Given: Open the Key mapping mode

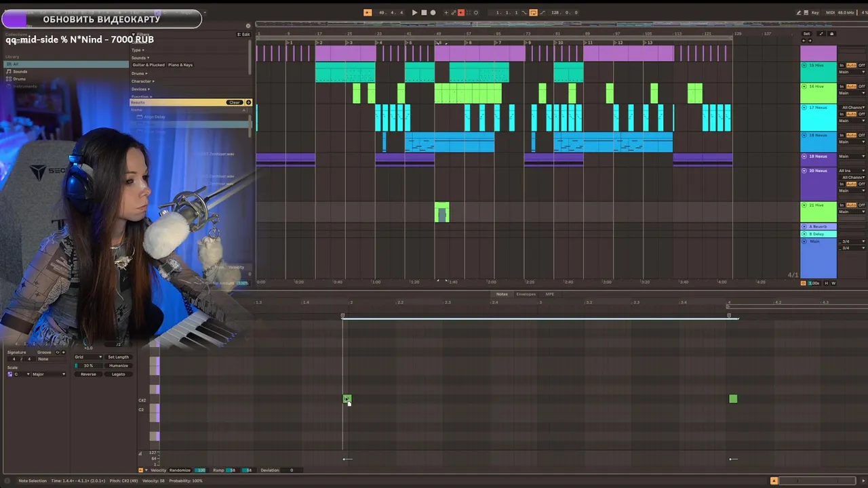Looking at the screenshot, I should (x=815, y=12).
